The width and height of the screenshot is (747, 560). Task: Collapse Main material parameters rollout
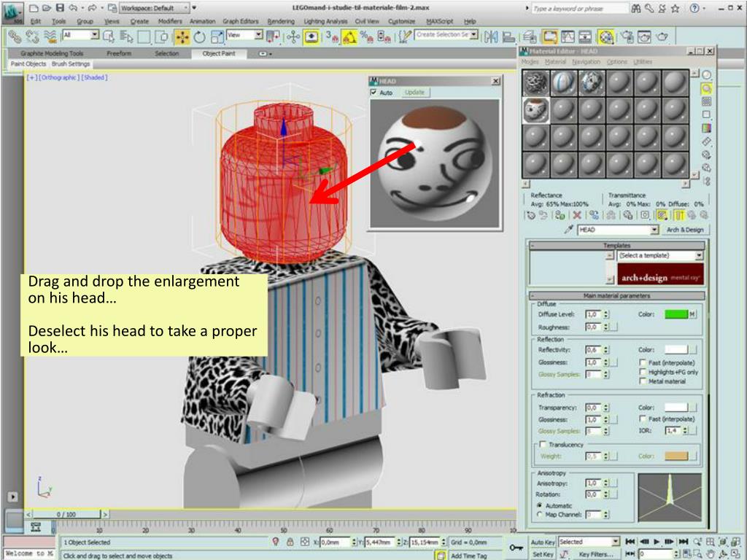tap(617, 296)
